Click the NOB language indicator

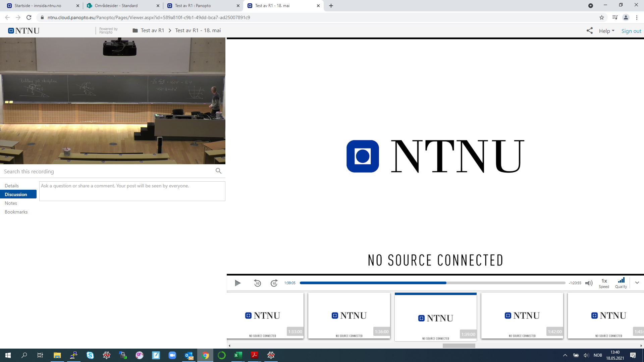point(598,355)
